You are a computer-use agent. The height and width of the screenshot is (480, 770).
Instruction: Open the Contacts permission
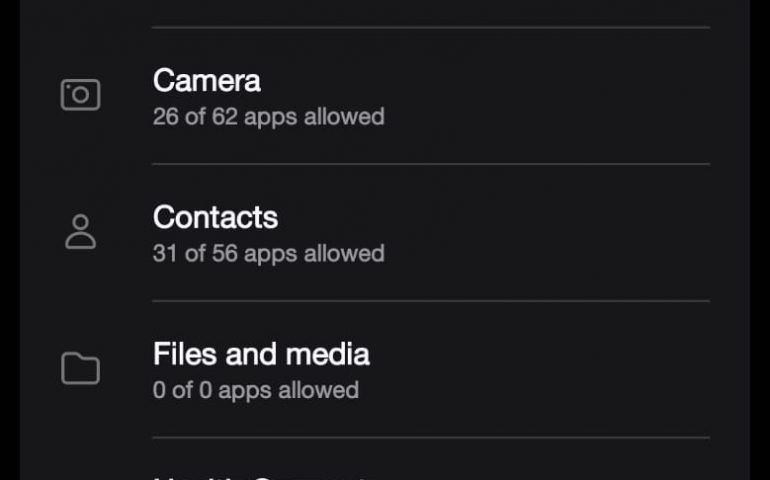[385, 232]
